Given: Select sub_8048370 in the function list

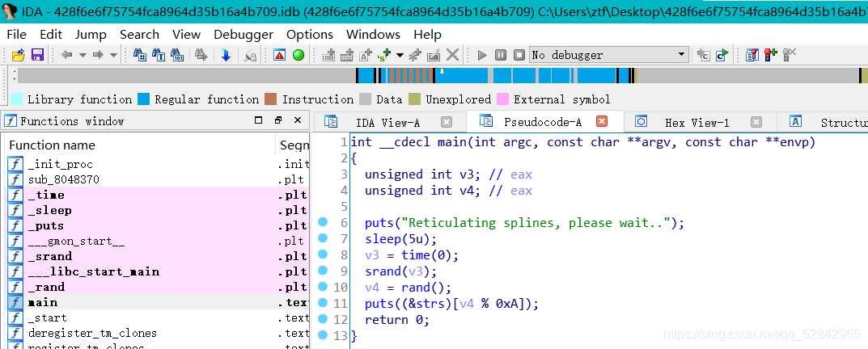Looking at the screenshot, I should pos(159,180).
